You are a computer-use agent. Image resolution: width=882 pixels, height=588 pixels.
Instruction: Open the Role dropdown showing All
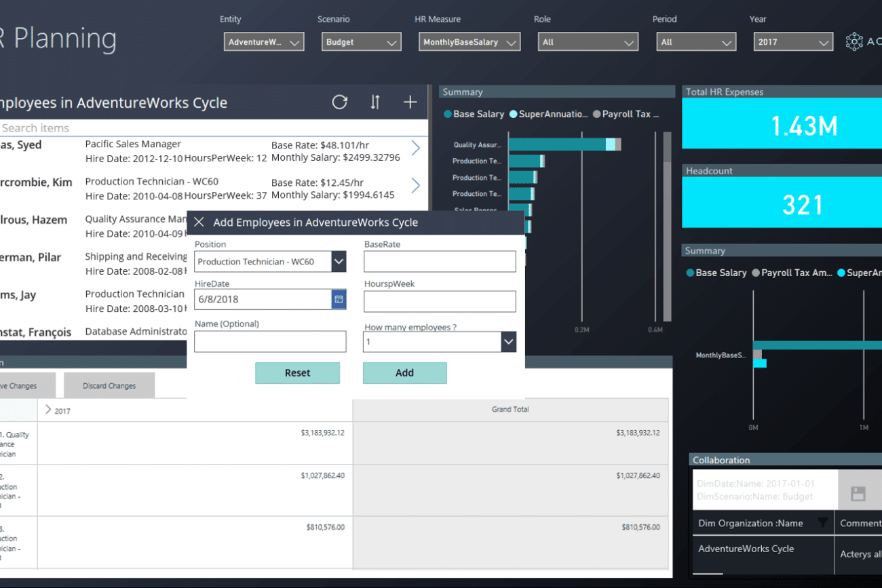click(588, 42)
